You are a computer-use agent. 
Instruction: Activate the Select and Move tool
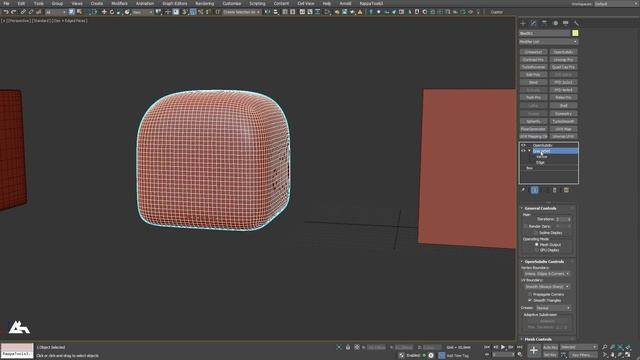(104, 12)
